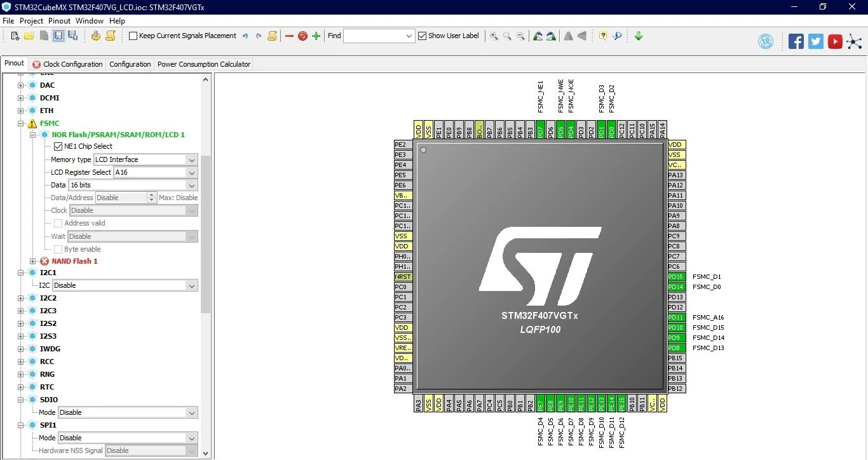The width and height of the screenshot is (868, 460).
Task: Rotate chip view with first rotate icon
Action: 538,36
